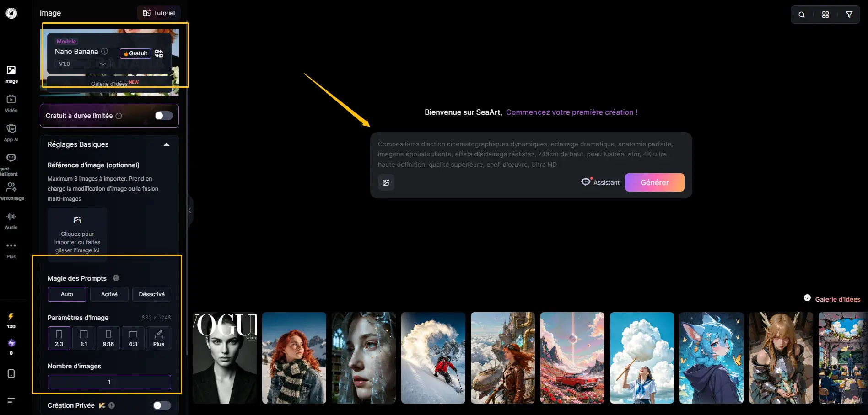Click the grid layout view icon
The image size is (868, 415).
pos(825,15)
